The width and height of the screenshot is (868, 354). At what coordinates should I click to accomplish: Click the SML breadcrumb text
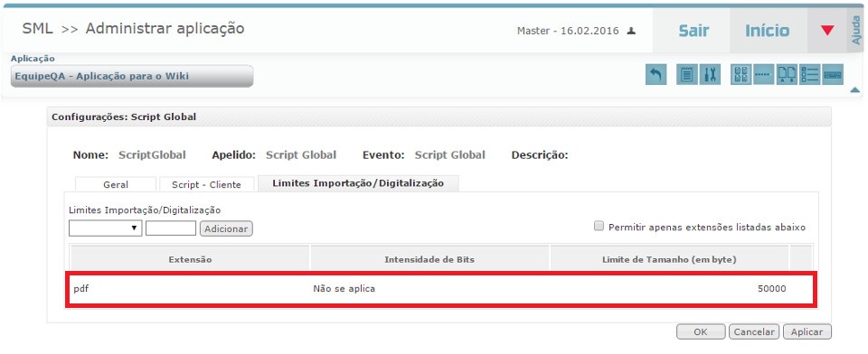[x=38, y=29]
